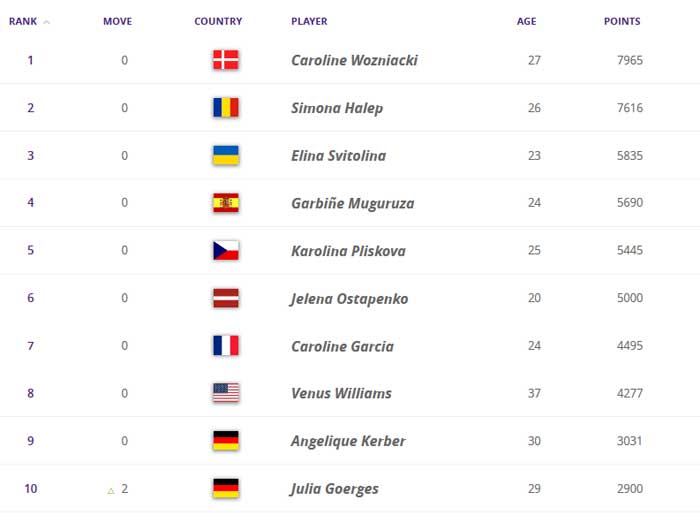The height and width of the screenshot is (515, 700).
Task: Click Denmark flag icon beside Caroline Wozniacki
Action: 225,60
